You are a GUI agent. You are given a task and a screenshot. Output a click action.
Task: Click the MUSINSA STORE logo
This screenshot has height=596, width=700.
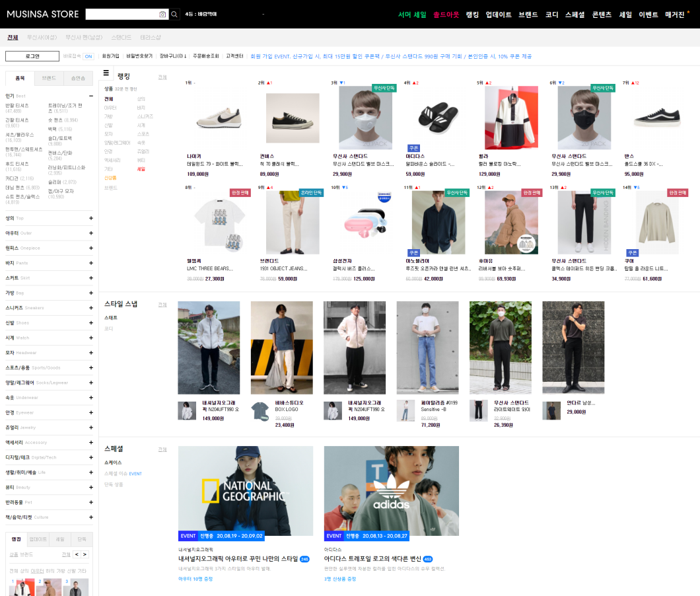click(43, 15)
